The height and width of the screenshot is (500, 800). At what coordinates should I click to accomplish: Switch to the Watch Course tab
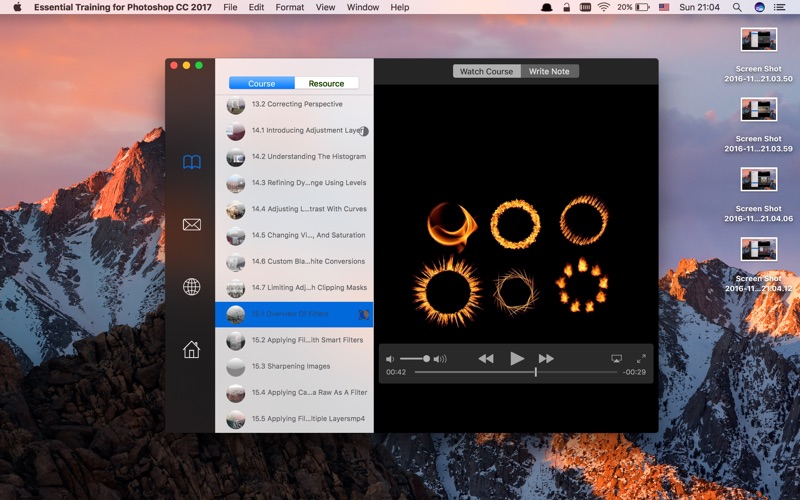pos(486,71)
